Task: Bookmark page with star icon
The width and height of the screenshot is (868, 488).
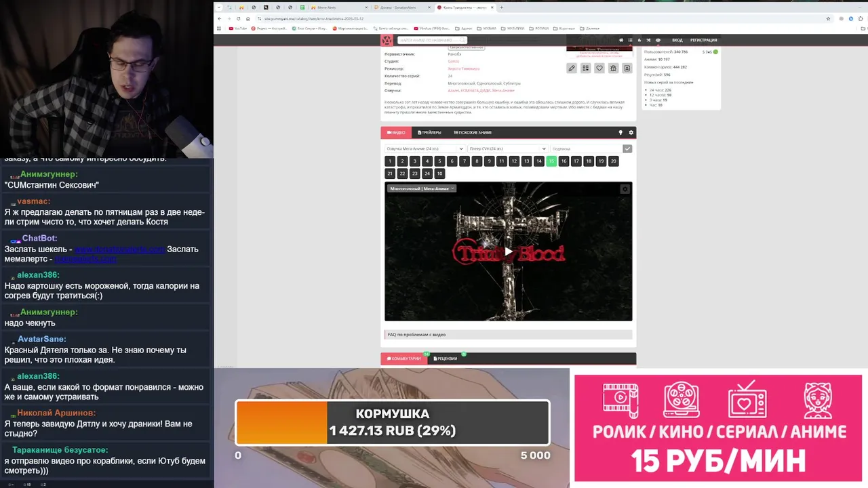Action: (x=828, y=18)
